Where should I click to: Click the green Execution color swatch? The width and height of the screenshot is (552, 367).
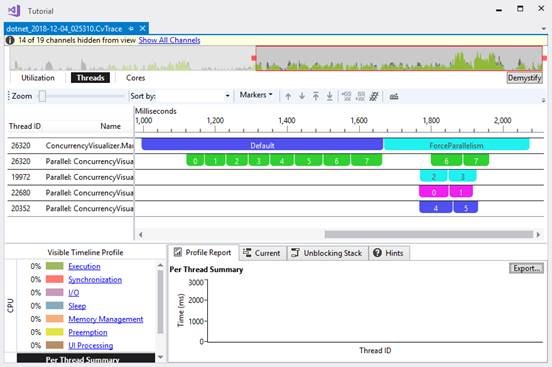(55, 266)
